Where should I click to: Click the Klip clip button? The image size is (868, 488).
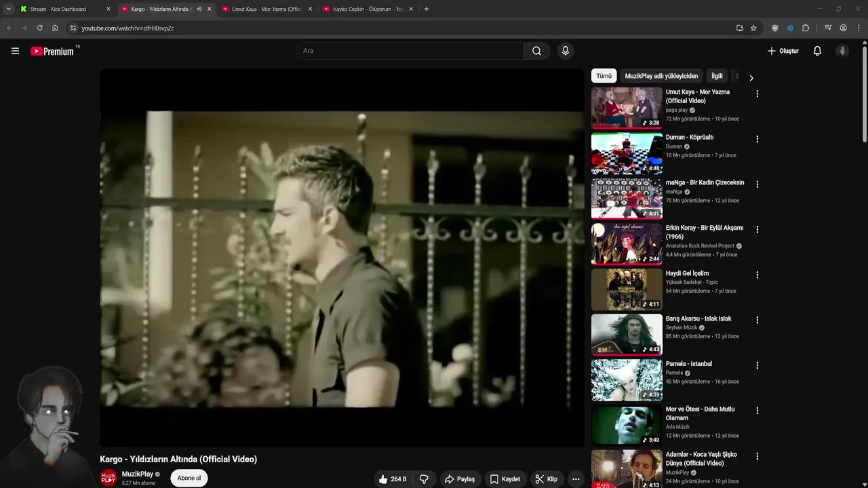click(547, 479)
